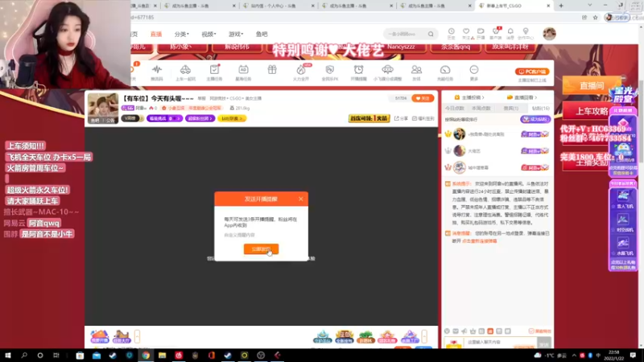Image resolution: width=644 pixels, height=362 pixels.
Task: Switch to the 本周贡献 ranking tab
Action: click(481, 109)
